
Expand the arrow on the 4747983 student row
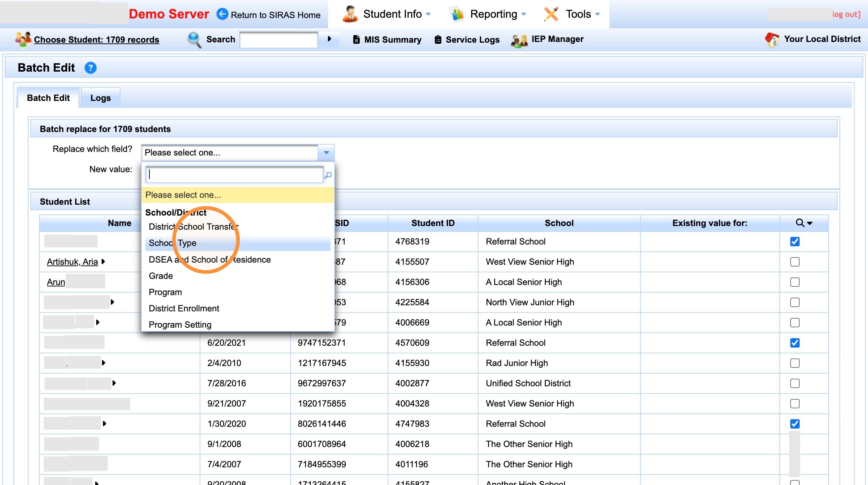pos(105,424)
